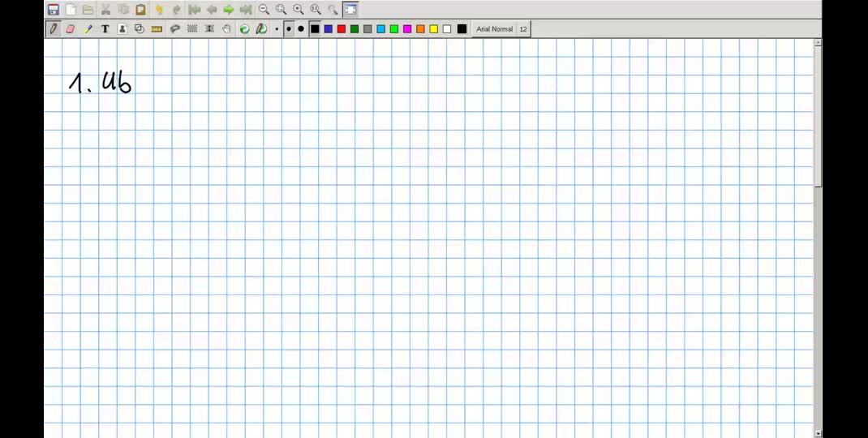Click the vertical scrollbar thumb
Image resolution: width=868 pixels, height=438 pixels.
818,117
